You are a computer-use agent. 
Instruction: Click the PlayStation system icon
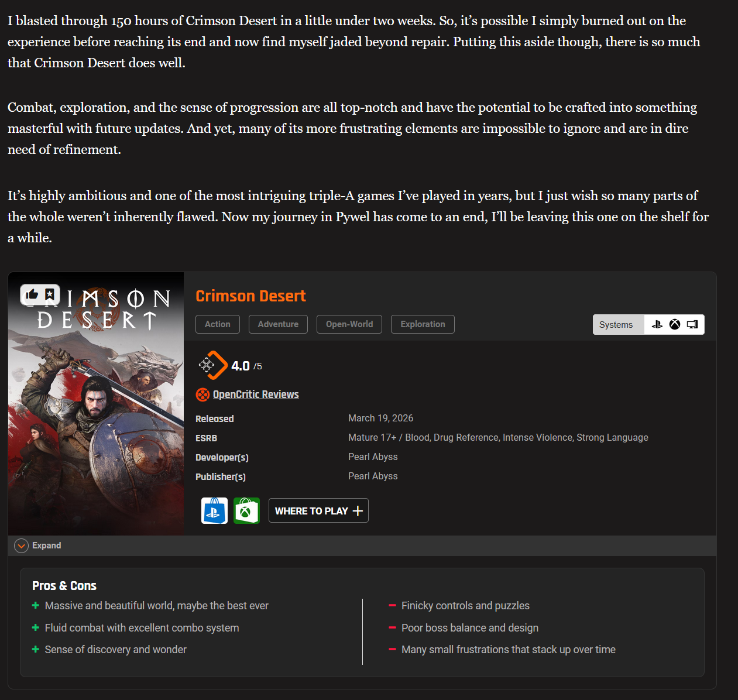coord(657,324)
